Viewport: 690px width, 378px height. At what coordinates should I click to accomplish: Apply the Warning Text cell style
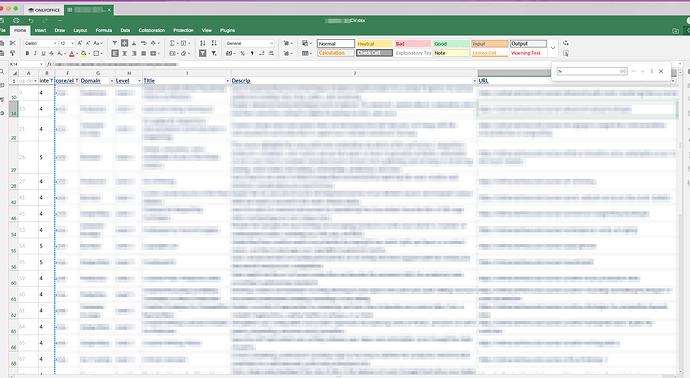click(528, 53)
